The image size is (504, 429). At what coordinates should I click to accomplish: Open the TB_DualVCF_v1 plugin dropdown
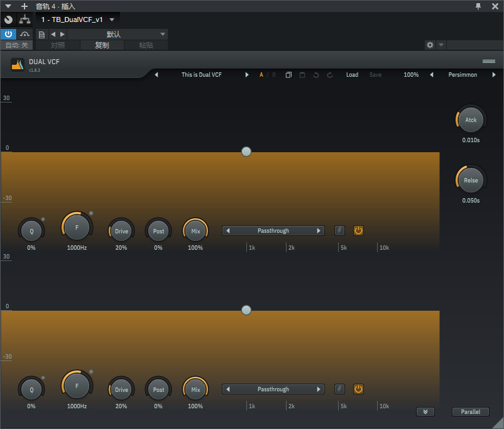78,19
